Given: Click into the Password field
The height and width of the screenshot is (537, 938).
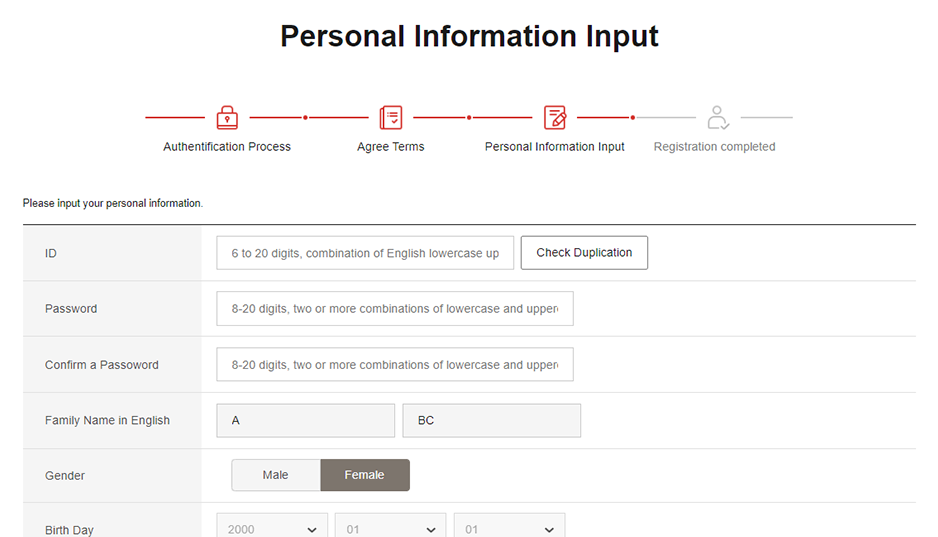Looking at the screenshot, I should pos(394,309).
